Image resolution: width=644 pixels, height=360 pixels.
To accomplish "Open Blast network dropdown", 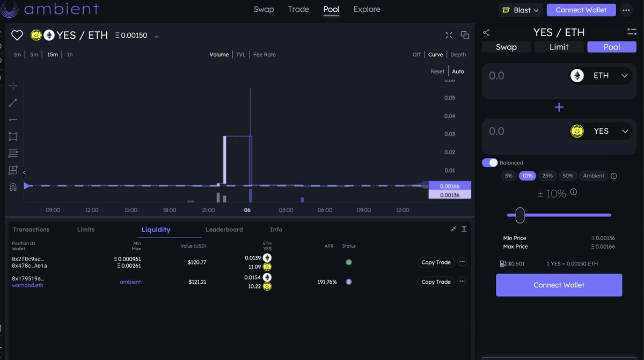I will click(519, 10).
